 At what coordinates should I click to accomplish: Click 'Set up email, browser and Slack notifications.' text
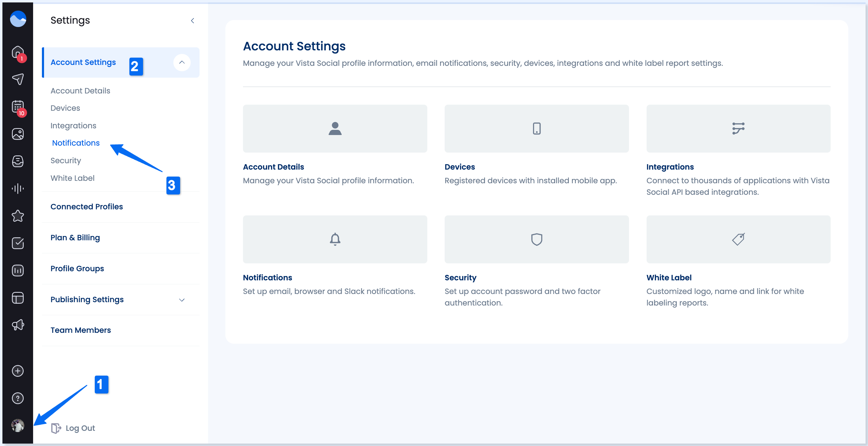click(329, 292)
